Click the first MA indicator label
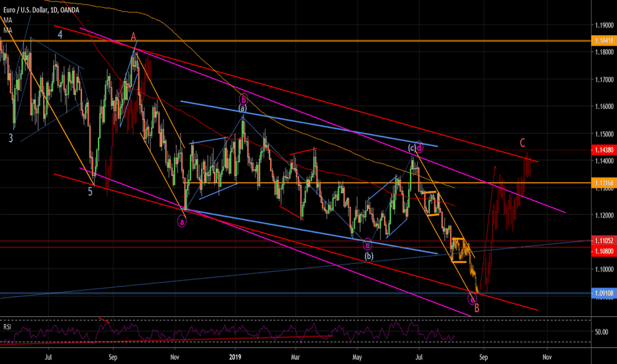 click(x=8, y=20)
